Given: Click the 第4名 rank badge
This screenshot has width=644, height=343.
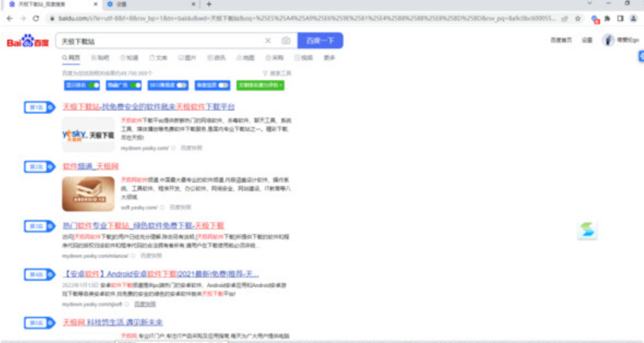Looking at the screenshot, I should [x=39, y=275].
